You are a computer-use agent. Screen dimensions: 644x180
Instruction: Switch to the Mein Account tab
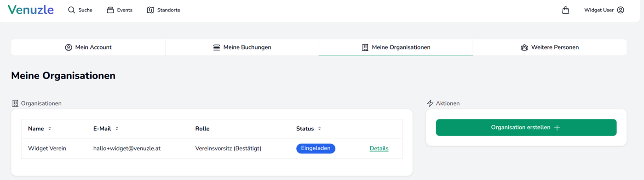click(88, 47)
